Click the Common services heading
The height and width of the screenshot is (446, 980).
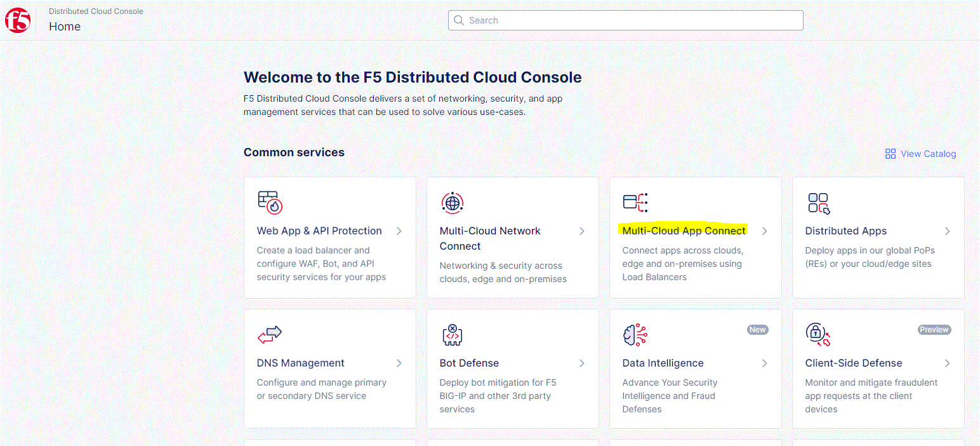tap(294, 152)
